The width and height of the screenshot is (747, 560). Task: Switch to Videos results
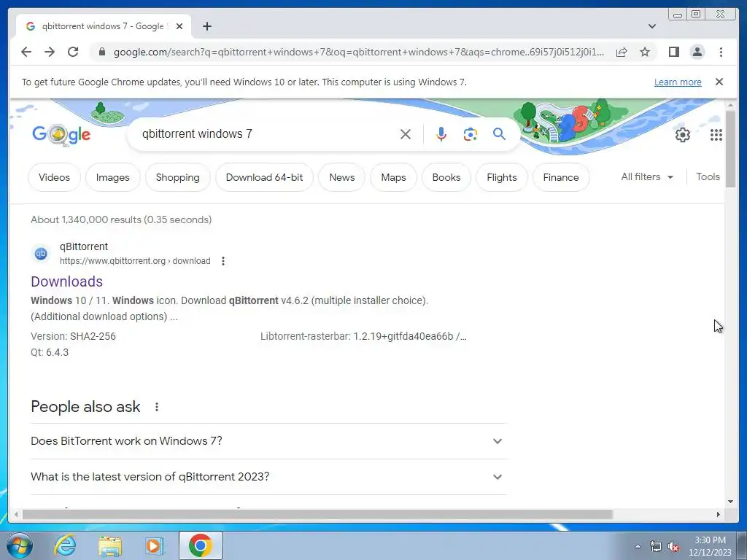pos(54,177)
